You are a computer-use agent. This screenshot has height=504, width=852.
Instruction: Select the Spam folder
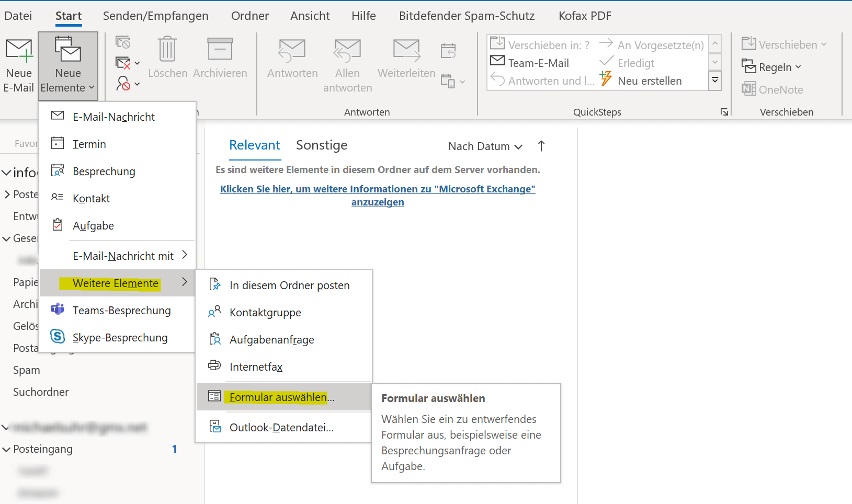(x=27, y=370)
